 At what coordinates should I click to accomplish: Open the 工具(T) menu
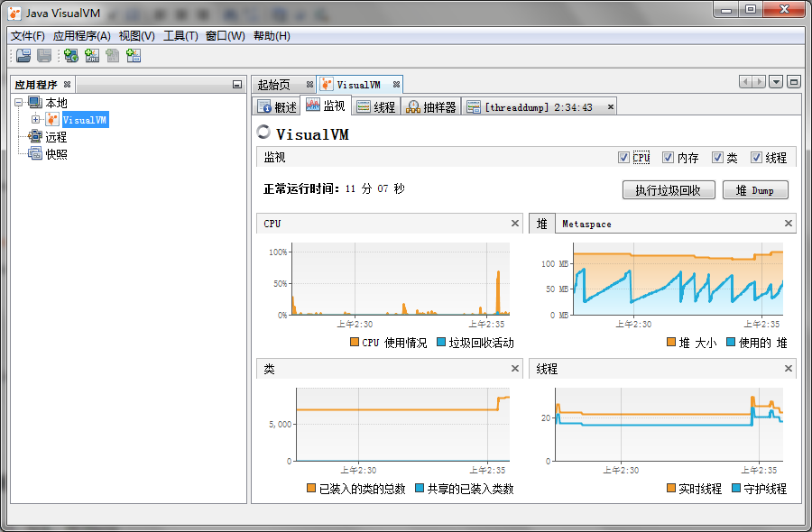[x=180, y=36]
